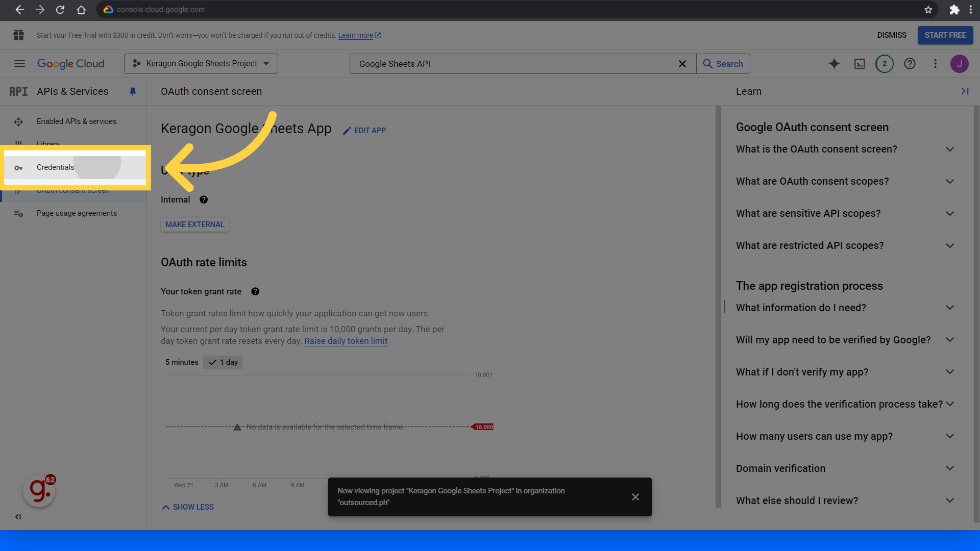Go to Google Cloud home logo
The height and width of the screenshot is (551, 980).
coord(70,64)
